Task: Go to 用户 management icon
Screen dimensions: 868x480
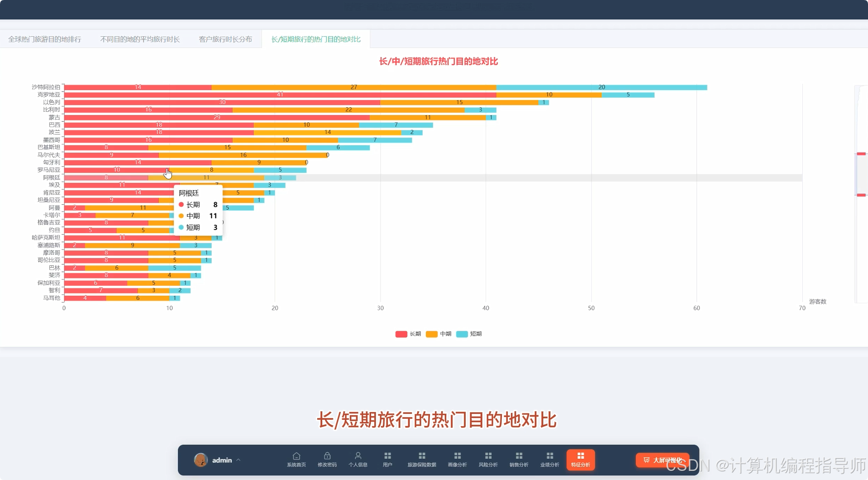Action: (387, 459)
